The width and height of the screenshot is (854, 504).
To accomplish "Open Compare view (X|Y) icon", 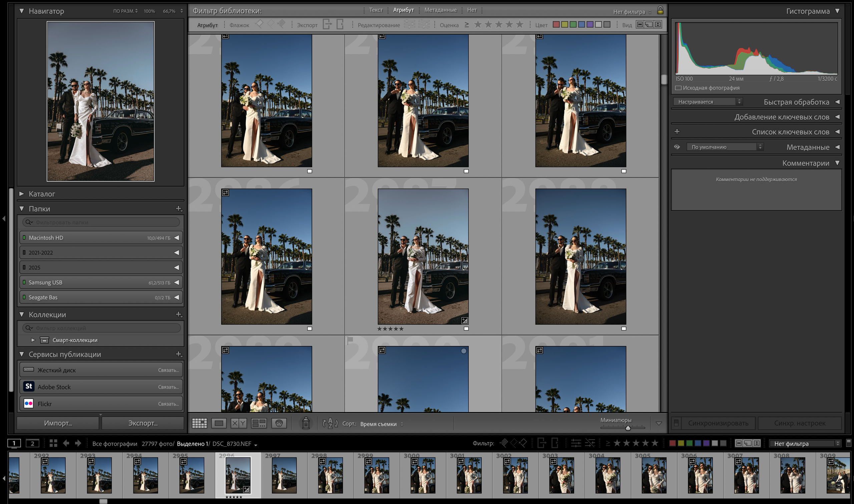I will click(x=239, y=423).
